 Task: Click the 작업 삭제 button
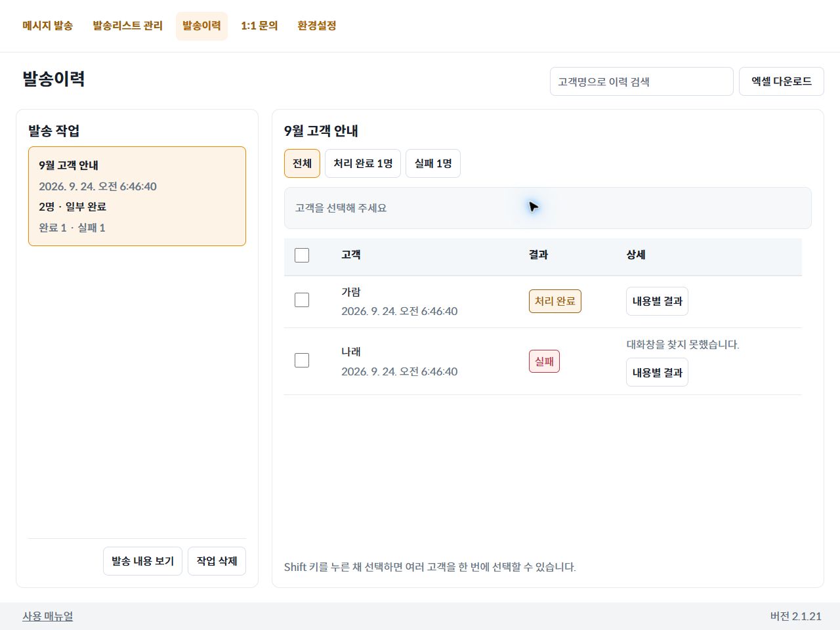click(217, 561)
